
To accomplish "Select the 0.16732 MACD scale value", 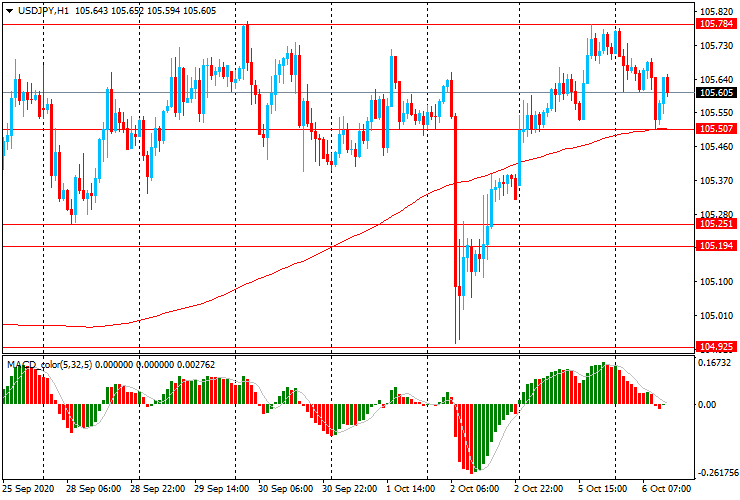I will (x=714, y=364).
